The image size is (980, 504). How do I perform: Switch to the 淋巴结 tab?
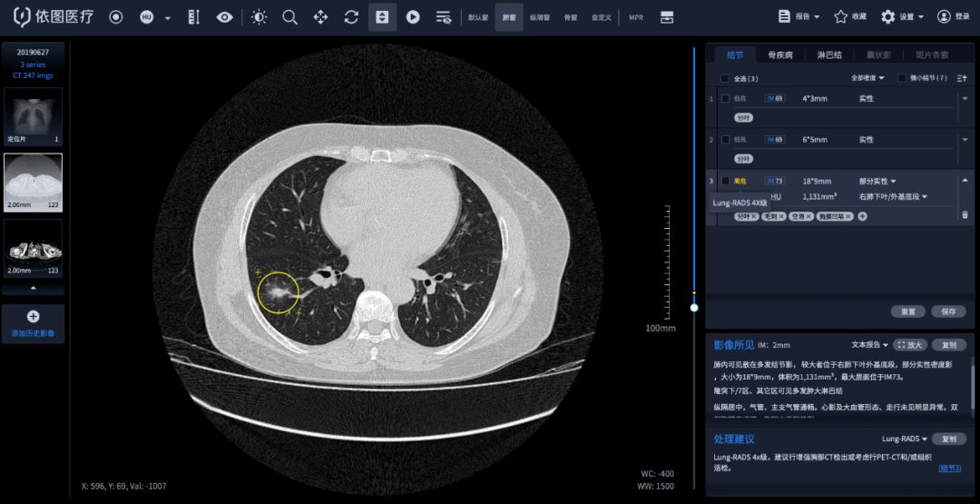click(x=828, y=55)
